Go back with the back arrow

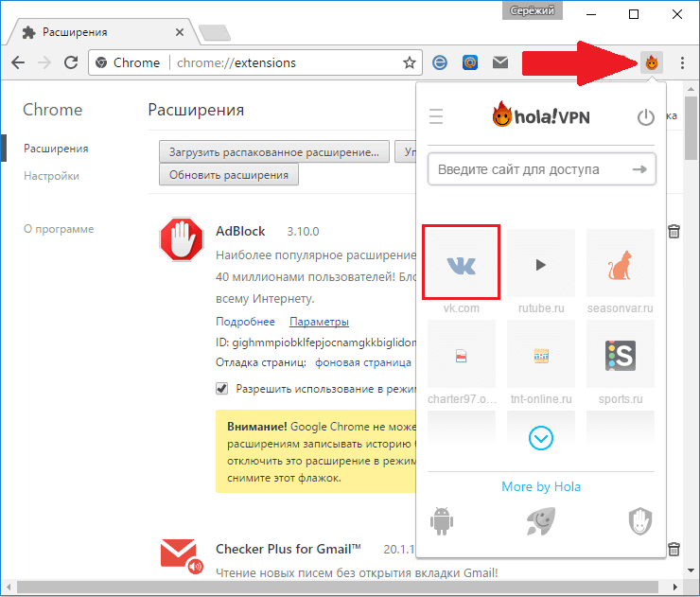tap(18, 62)
